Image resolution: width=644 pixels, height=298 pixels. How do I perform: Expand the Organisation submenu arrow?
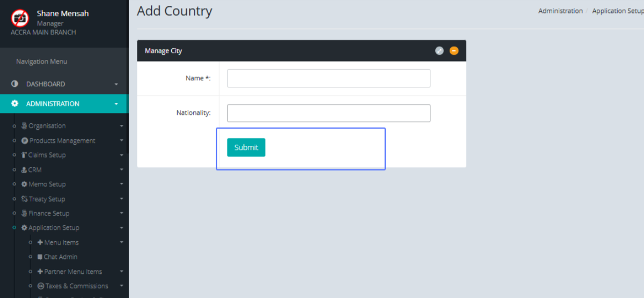[121, 126]
